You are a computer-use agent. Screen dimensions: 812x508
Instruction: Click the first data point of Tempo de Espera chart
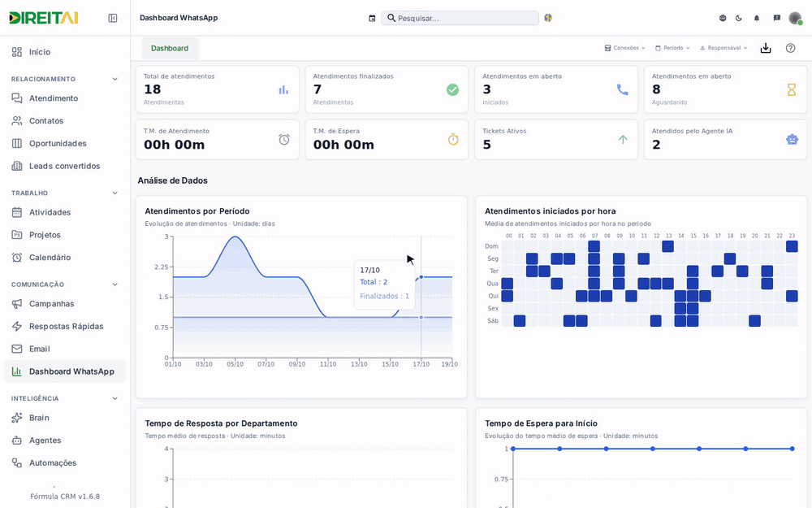coord(513,449)
